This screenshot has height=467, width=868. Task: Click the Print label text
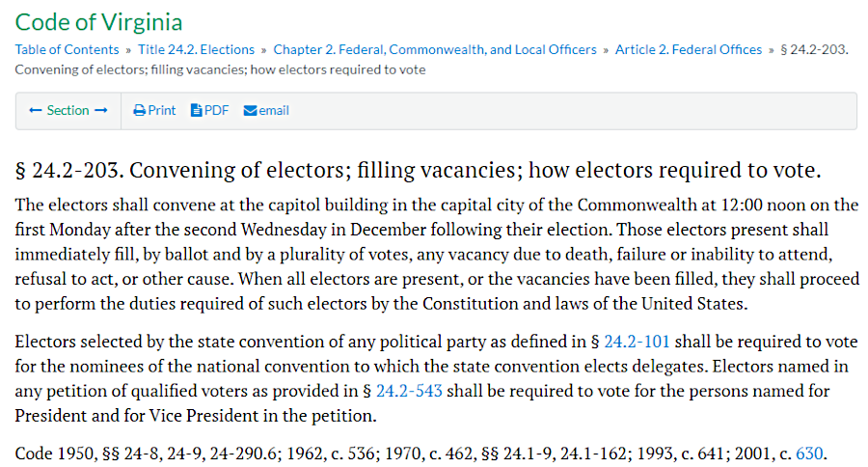[x=161, y=111]
